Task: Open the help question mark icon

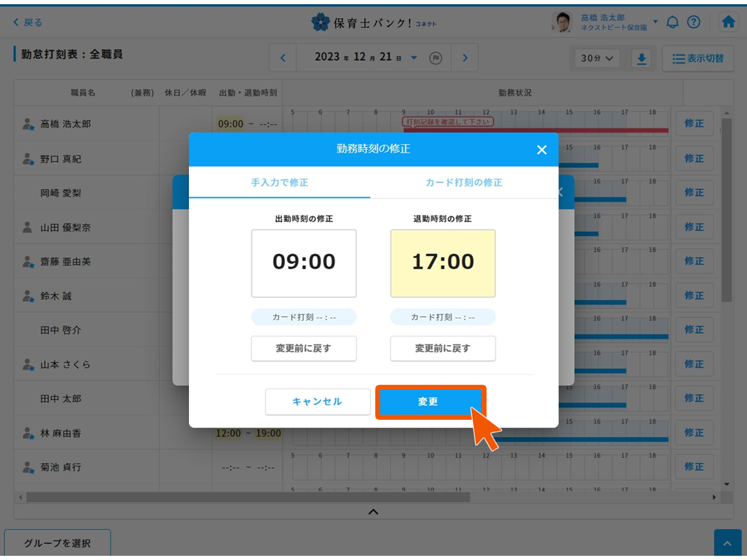Action: (x=693, y=22)
